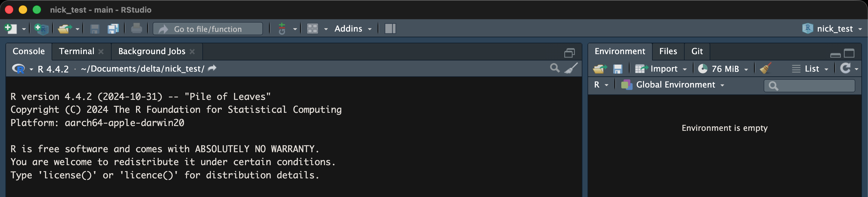The width and height of the screenshot is (868, 197).
Task: Switch to the Files tab
Action: (x=668, y=51)
